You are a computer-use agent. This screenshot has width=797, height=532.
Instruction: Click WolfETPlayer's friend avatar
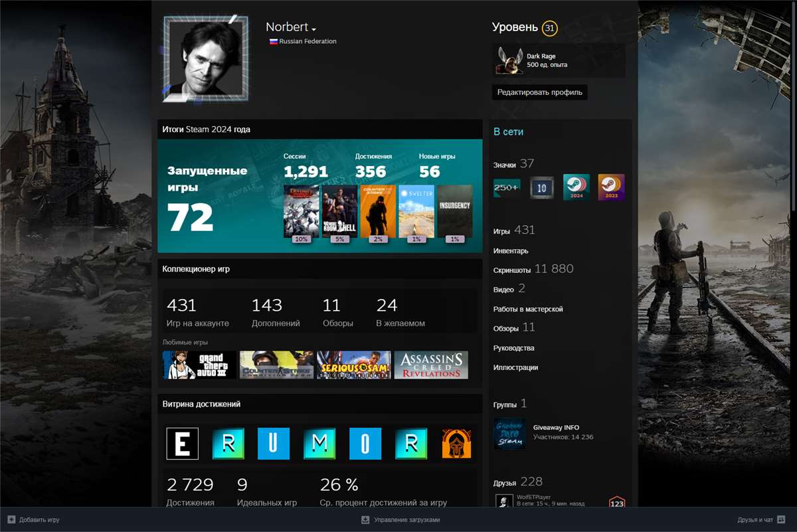point(503,501)
